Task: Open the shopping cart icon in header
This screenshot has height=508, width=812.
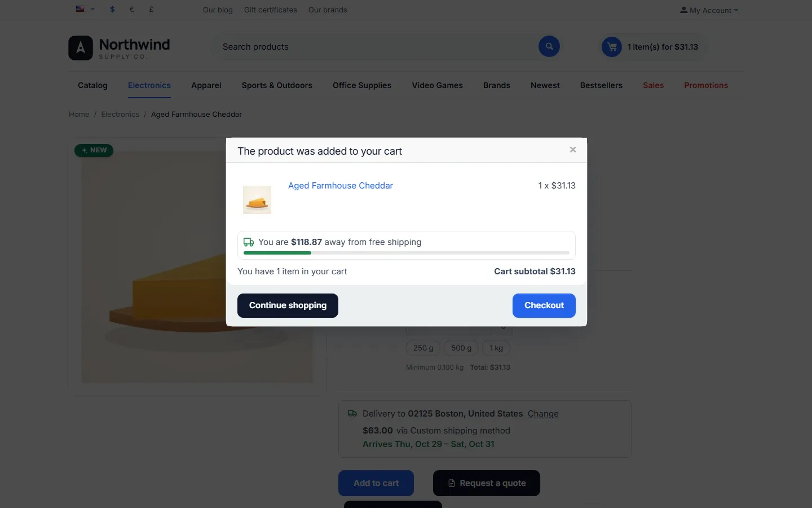Action: [612, 47]
